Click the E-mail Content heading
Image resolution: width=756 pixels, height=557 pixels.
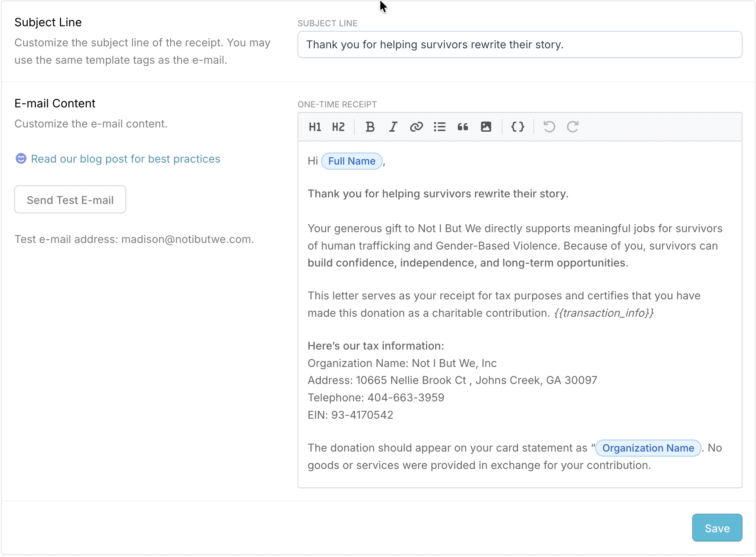[x=55, y=104]
